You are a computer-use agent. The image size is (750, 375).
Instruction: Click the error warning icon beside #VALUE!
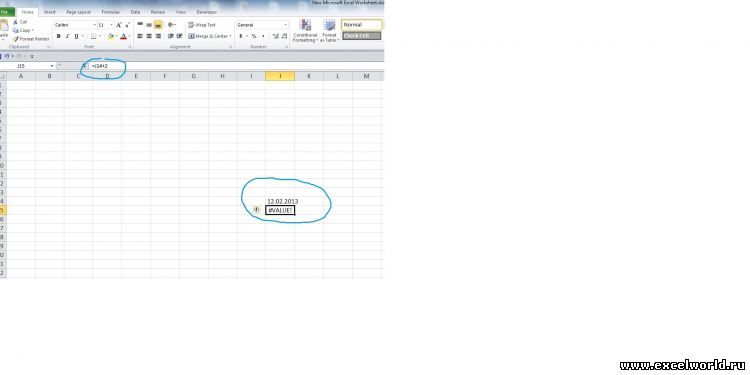click(257, 210)
